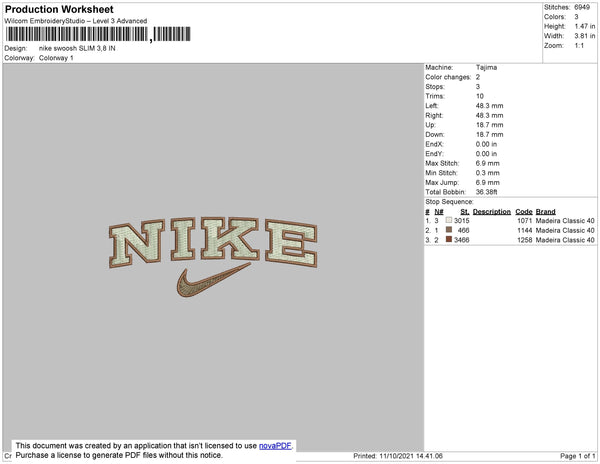Select the brown 466 thread color swatch

(449, 230)
